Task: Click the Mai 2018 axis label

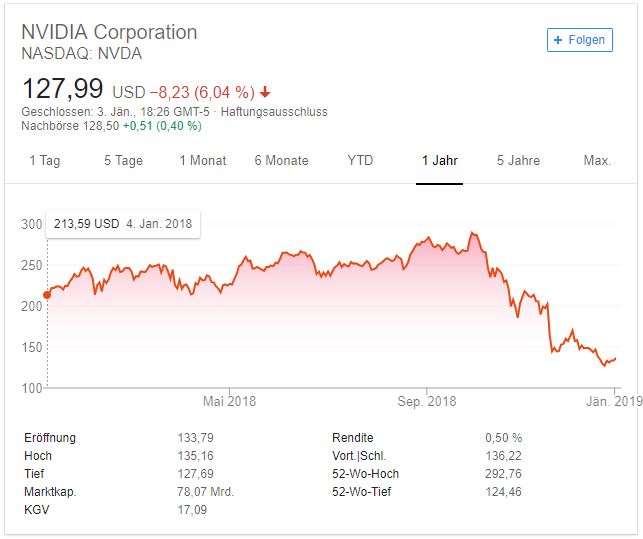Action: 229,402
